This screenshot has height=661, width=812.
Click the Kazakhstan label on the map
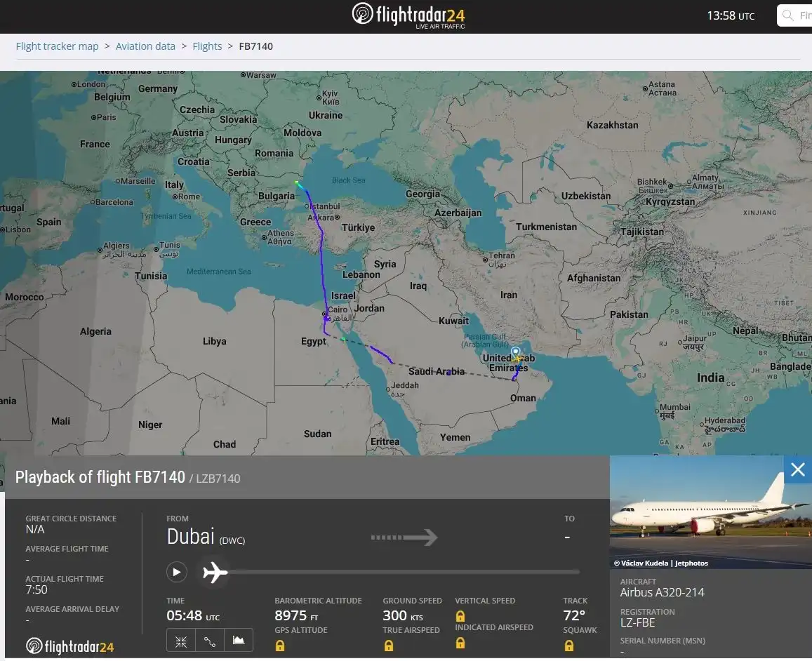[x=612, y=126]
